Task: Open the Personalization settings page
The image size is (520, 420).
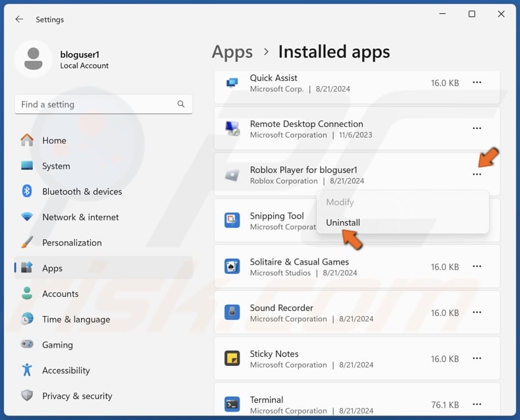Action: [72, 243]
